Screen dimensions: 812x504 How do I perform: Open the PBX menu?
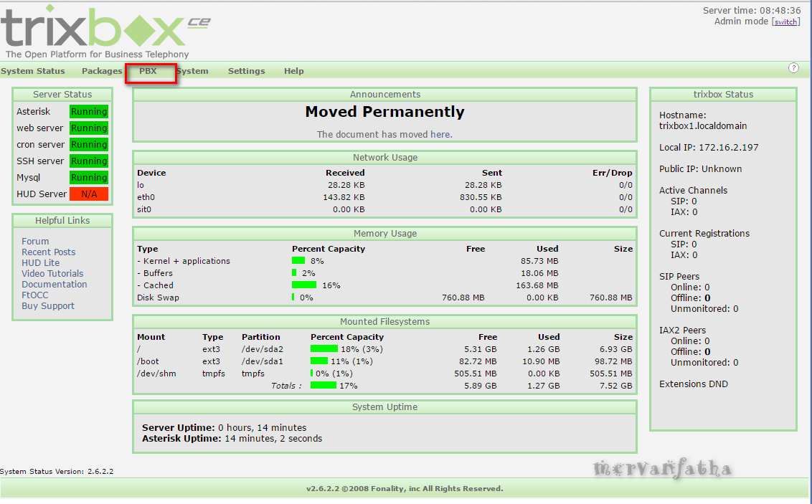click(148, 71)
